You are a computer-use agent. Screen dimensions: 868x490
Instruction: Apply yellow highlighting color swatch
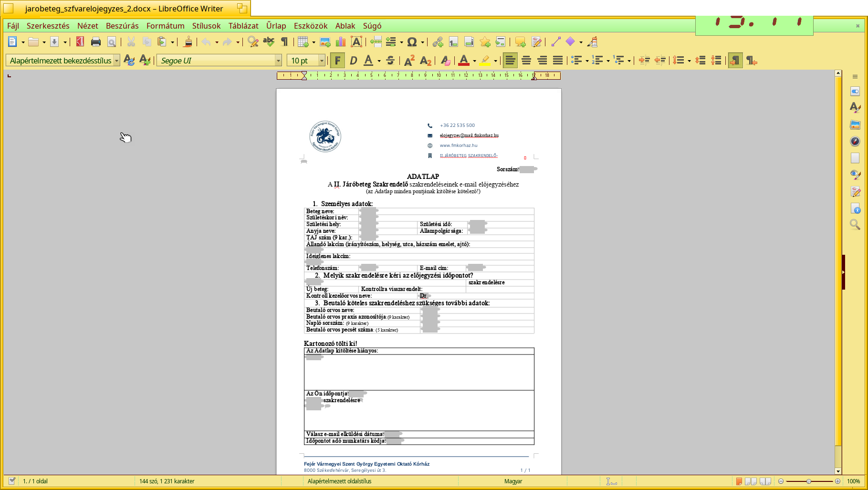(484, 61)
